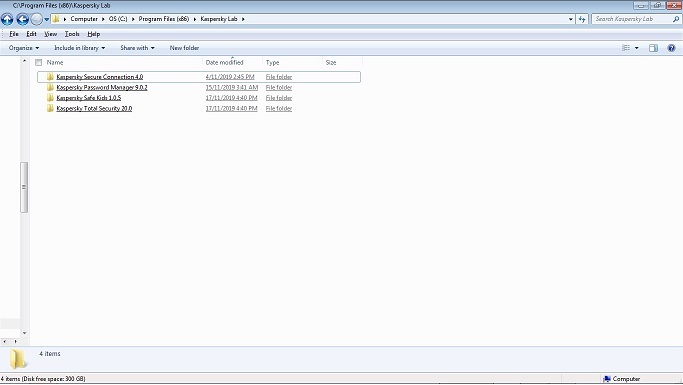Click folder icon of Kaspersky Secure Connection

50,77
